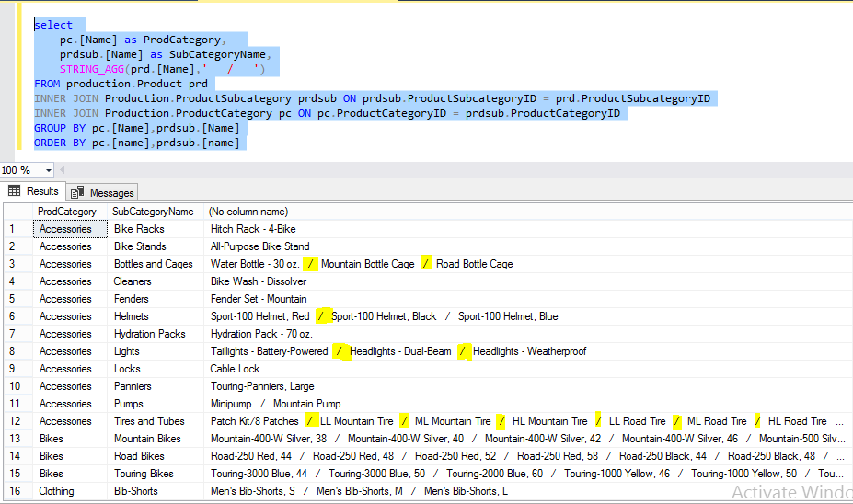Image resolution: width=853 pixels, height=504 pixels.
Task: Click the Water Bottle - 30 oz. result cell
Action: (527, 264)
